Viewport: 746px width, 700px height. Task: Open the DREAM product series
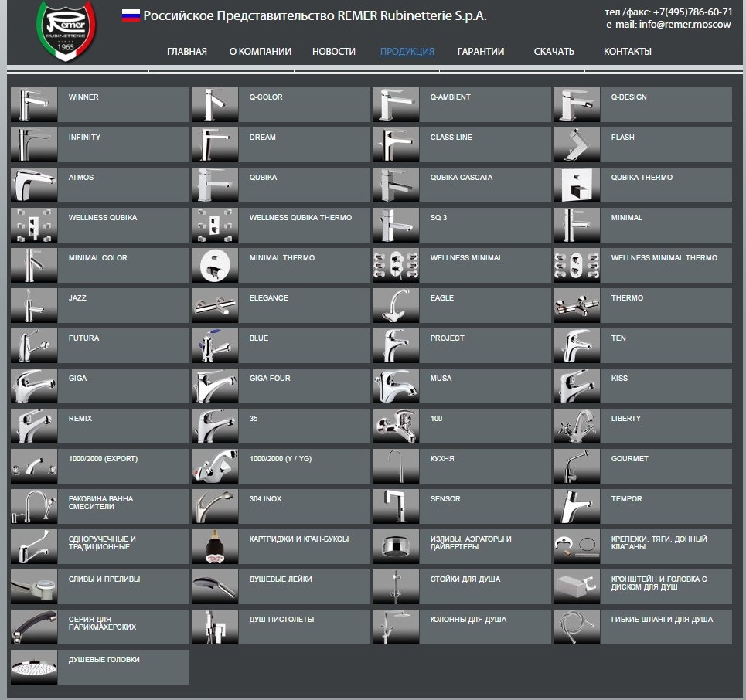click(263, 137)
